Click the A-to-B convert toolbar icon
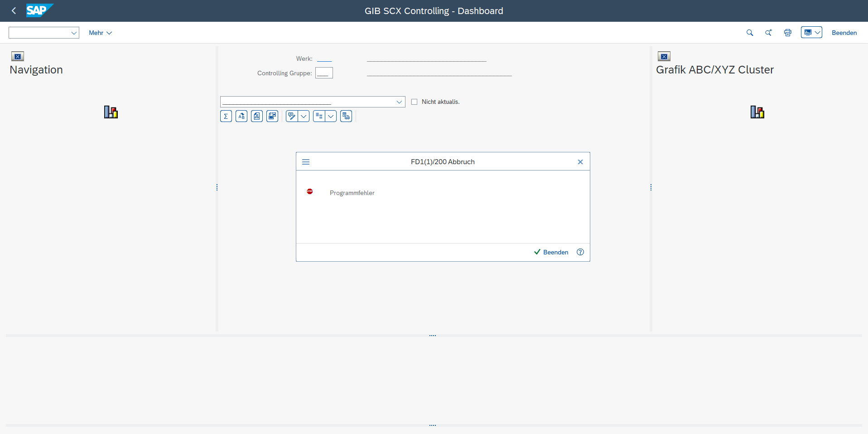Image resolution: width=868 pixels, height=434 pixels. pyautogui.click(x=241, y=117)
